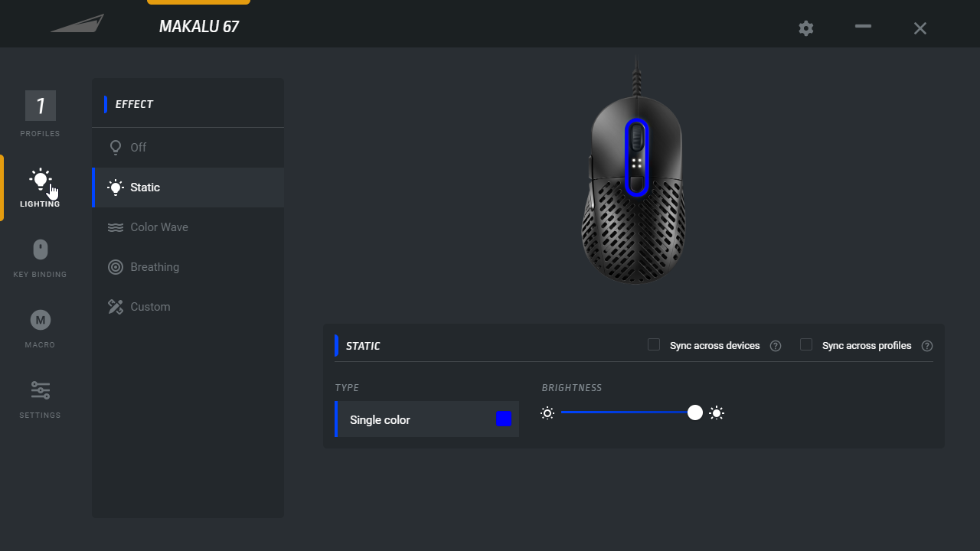Click the maximum brightness sun icon
The image size is (980, 551).
pyautogui.click(x=717, y=413)
